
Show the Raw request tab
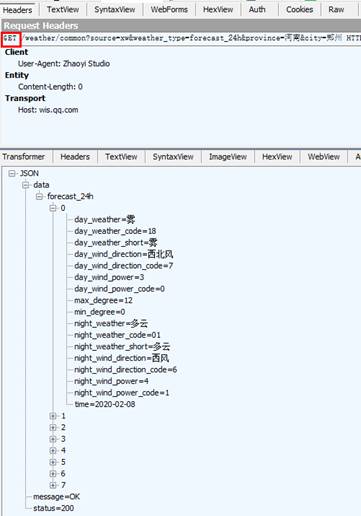pyautogui.click(x=336, y=10)
